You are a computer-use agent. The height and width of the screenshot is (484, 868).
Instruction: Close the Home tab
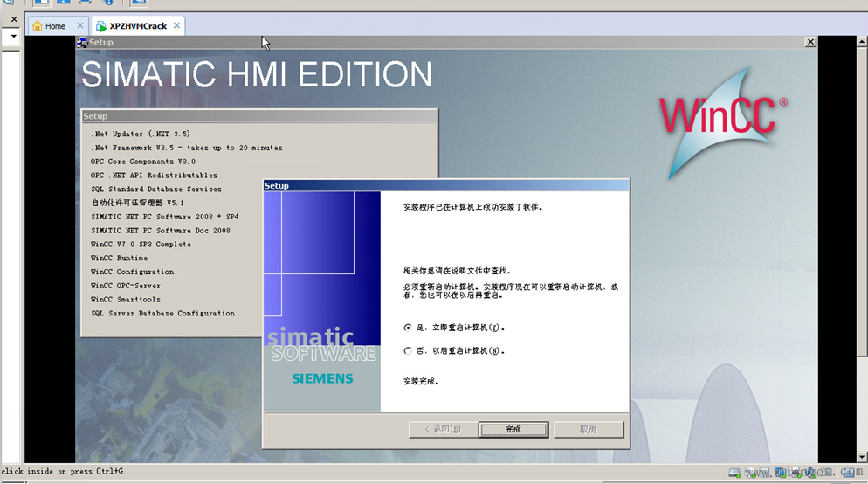pyautogui.click(x=80, y=26)
